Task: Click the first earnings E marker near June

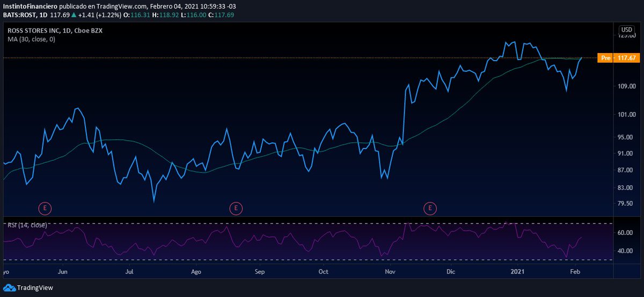Action: pyautogui.click(x=46, y=207)
